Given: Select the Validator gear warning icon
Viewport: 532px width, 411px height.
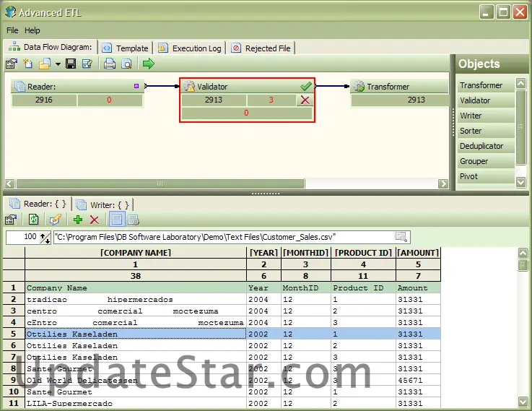Looking at the screenshot, I should (x=189, y=86).
